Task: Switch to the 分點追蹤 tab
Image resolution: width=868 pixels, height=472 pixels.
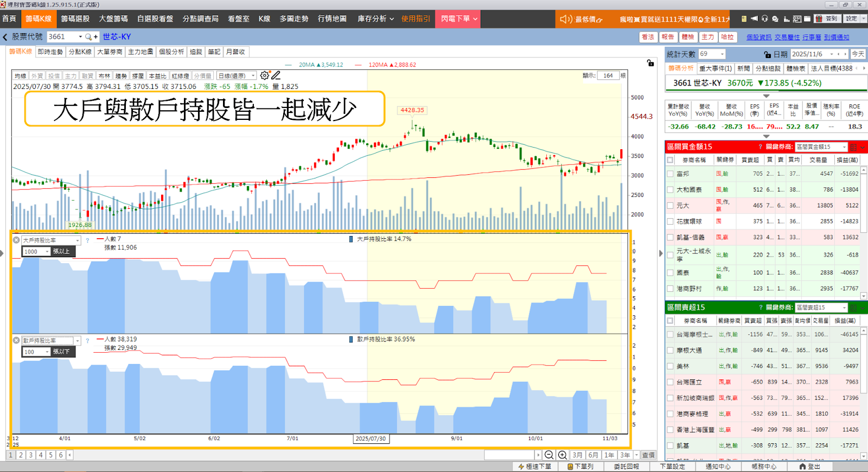Action: [768, 68]
